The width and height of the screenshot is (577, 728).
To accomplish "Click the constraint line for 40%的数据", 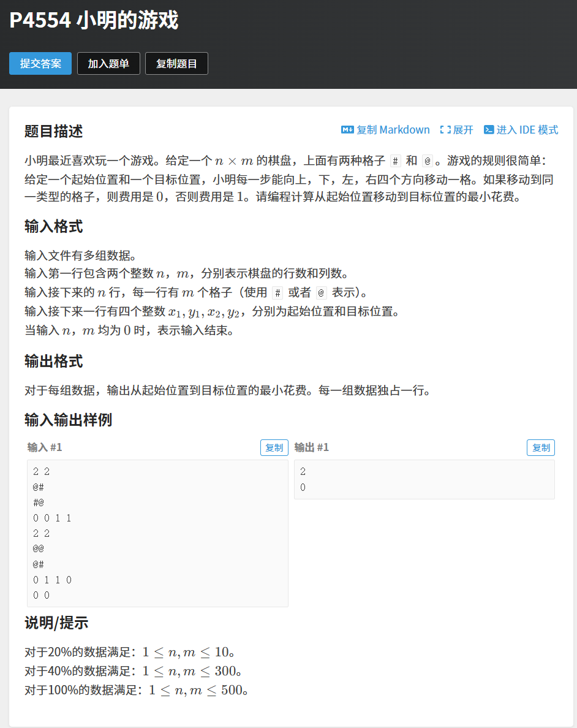I will (134, 672).
